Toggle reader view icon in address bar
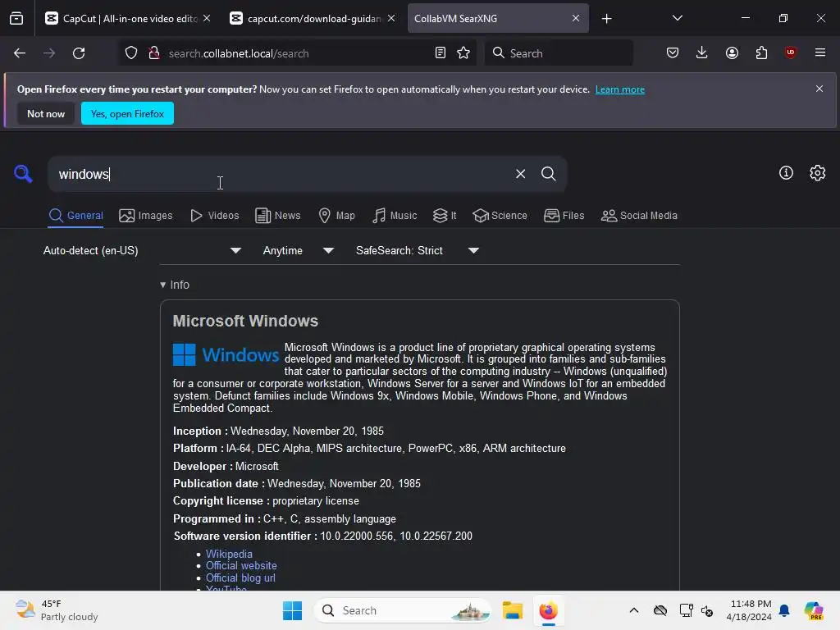This screenshot has width=840, height=630. pos(440,52)
